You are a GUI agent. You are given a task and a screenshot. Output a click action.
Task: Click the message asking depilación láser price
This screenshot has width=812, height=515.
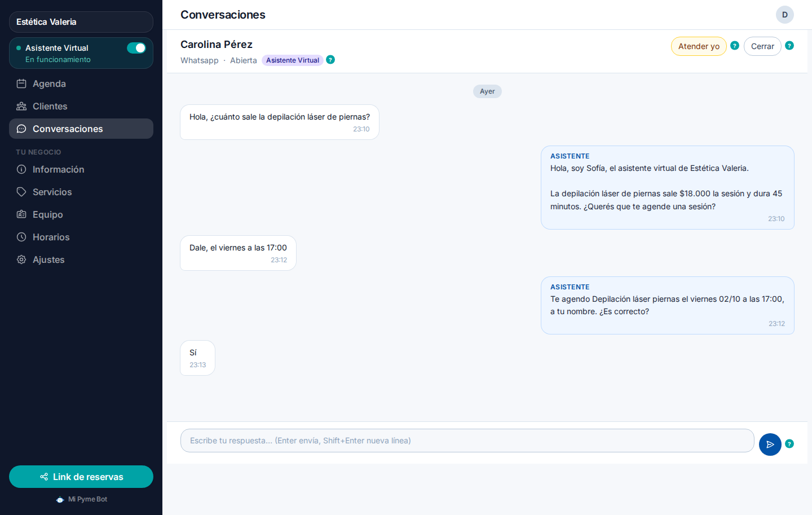coord(280,122)
